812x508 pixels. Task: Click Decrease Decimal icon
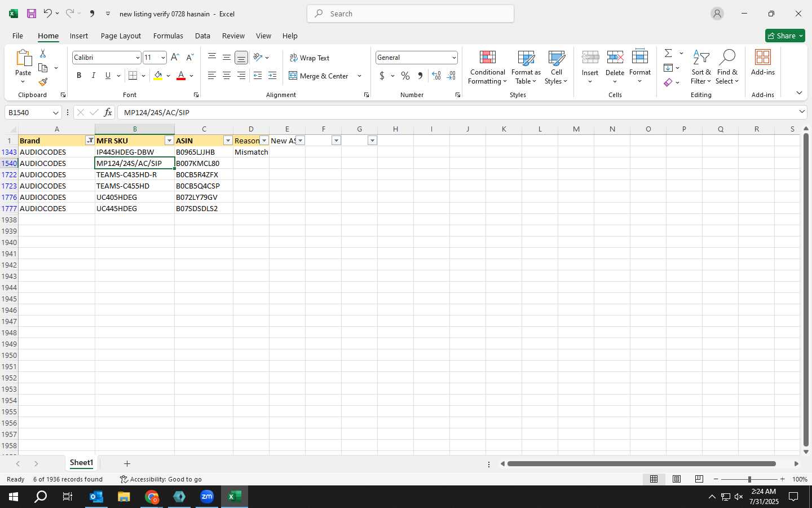(451, 76)
